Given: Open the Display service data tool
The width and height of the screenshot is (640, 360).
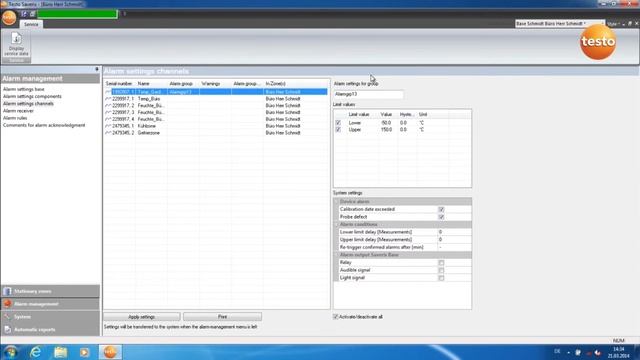Looking at the screenshot, I should [16, 44].
